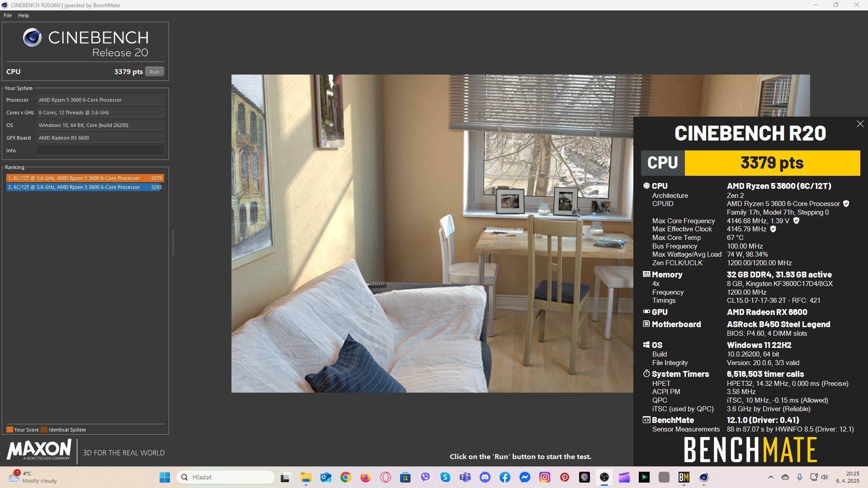Click the Cinebench logo sphere icon
868x488 pixels.
(x=32, y=38)
